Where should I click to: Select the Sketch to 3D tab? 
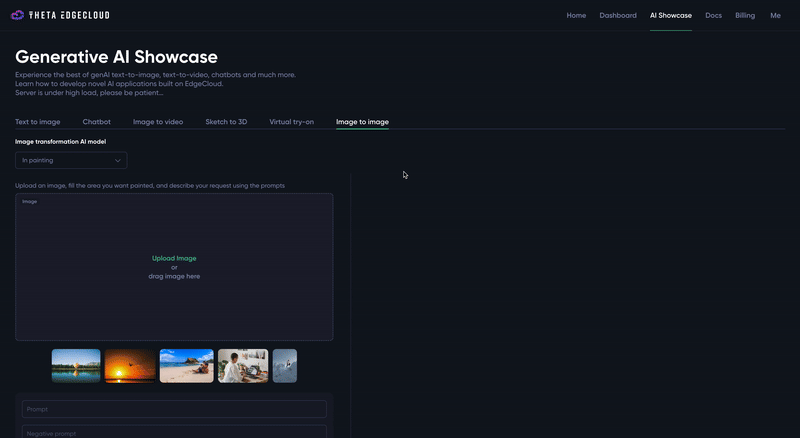tap(226, 121)
